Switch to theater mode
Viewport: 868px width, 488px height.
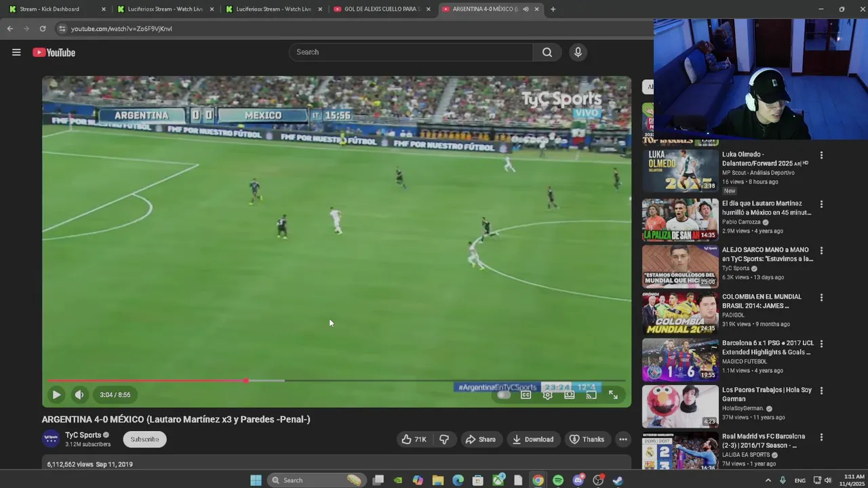[x=569, y=394]
